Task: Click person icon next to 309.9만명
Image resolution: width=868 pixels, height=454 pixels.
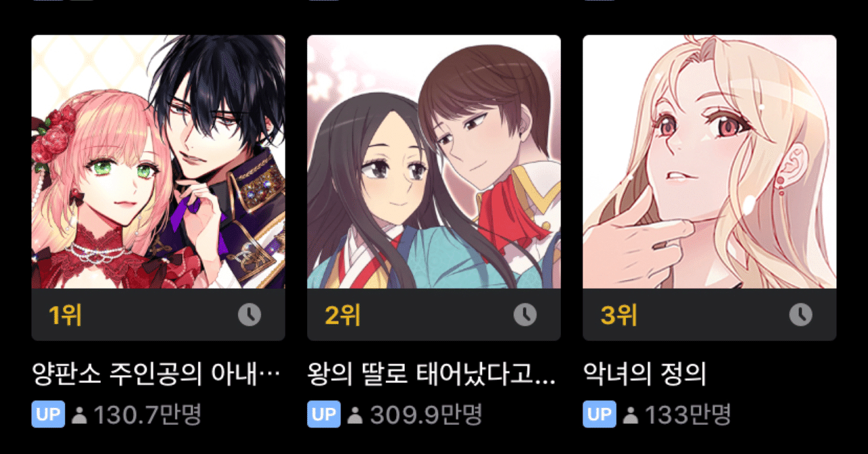Action: (x=355, y=415)
